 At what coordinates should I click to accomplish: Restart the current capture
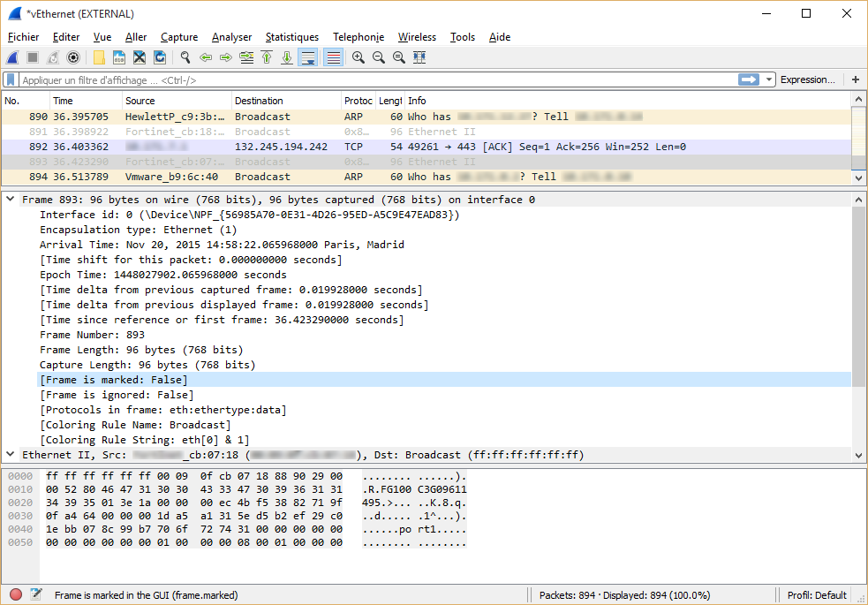[x=53, y=57]
